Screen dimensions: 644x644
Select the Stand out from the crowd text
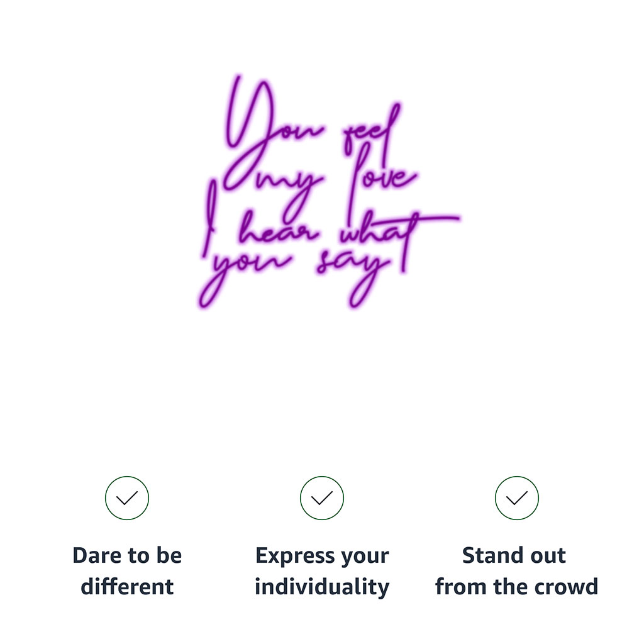[517, 571]
